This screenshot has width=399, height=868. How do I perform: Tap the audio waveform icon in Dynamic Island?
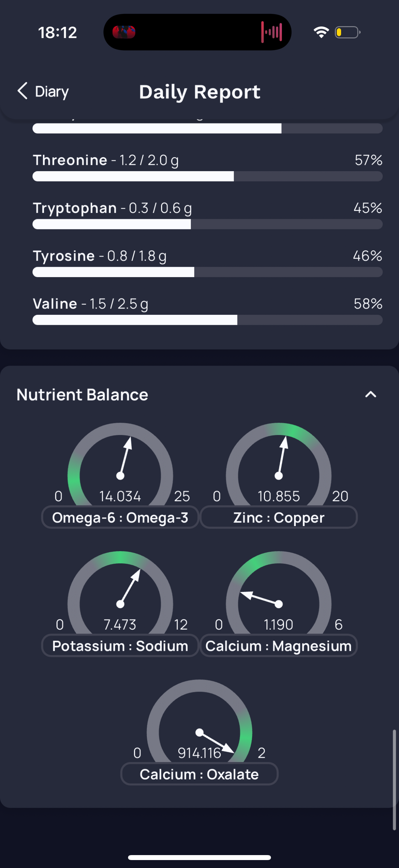pyautogui.click(x=271, y=32)
